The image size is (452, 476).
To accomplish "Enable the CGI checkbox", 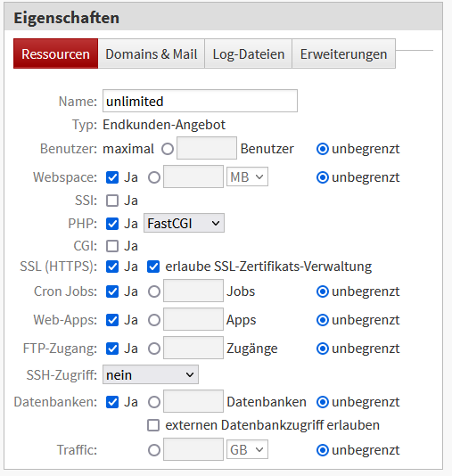I will 112,246.
